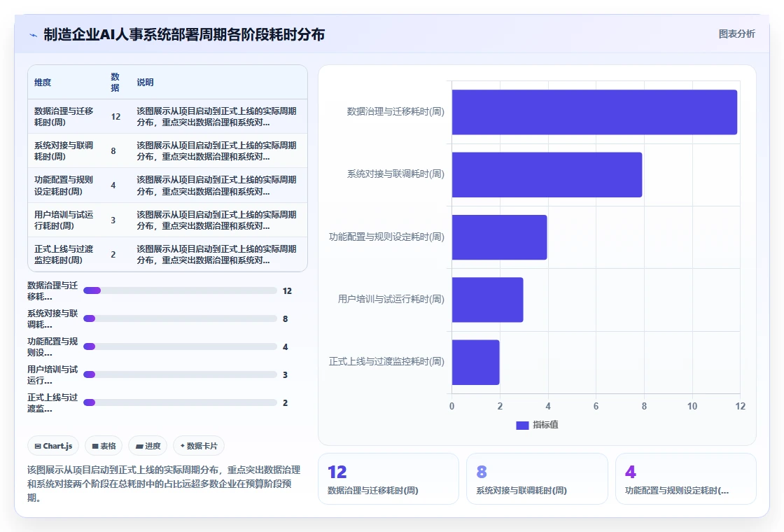Image resolution: width=784 pixels, height=532 pixels.
Task: Toggle the 指标值 legend swatch
Action: 522,425
